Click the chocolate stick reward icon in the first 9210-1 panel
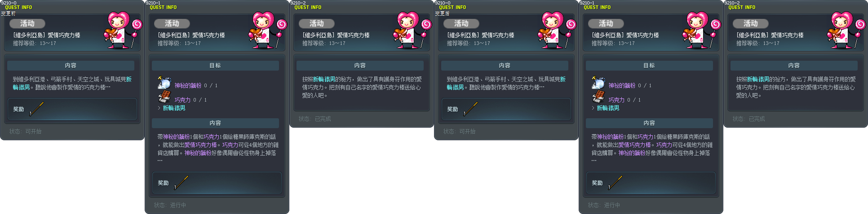868x214 pixels. (x=182, y=183)
